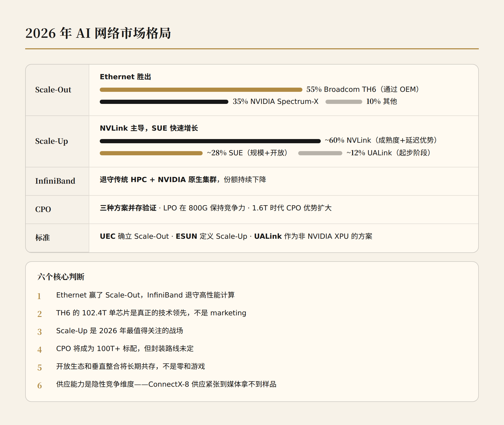Image resolution: width=504 pixels, height=425 pixels.
Task: Click "LPO 在 800G 保持竞争力" text
Action: 204,208
